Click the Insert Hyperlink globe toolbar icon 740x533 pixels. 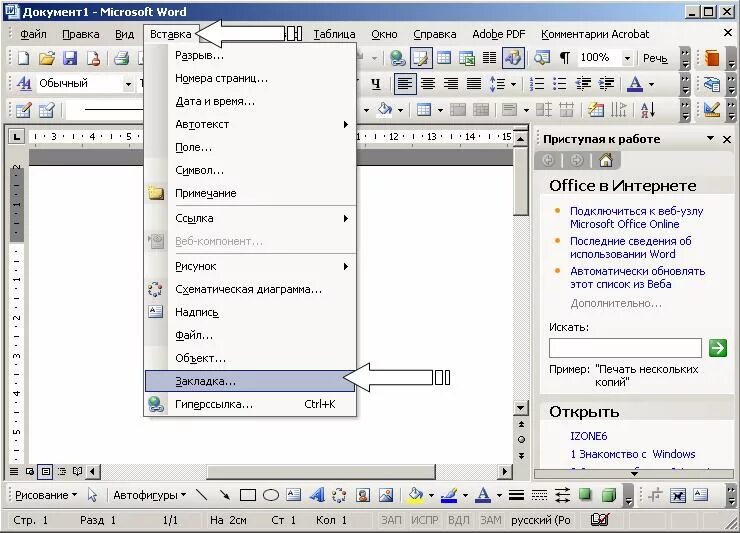pyautogui.click(x=397, y=59)
